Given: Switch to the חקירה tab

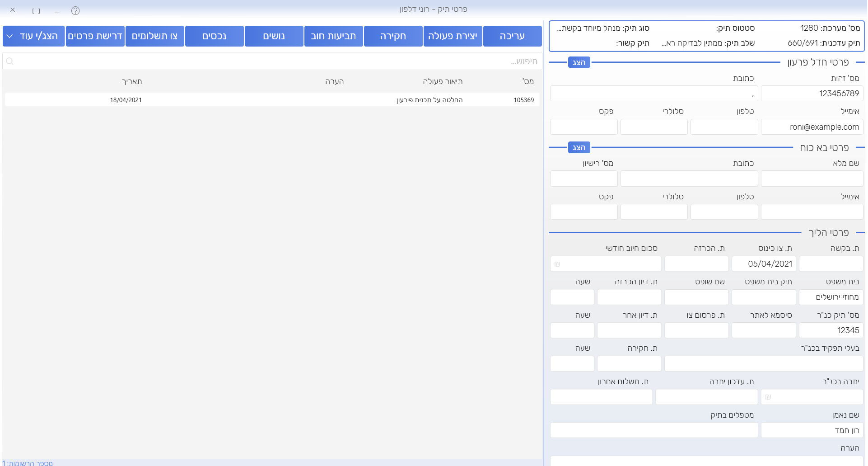Looking at the screenshot, I should click(x=393, y=36).
